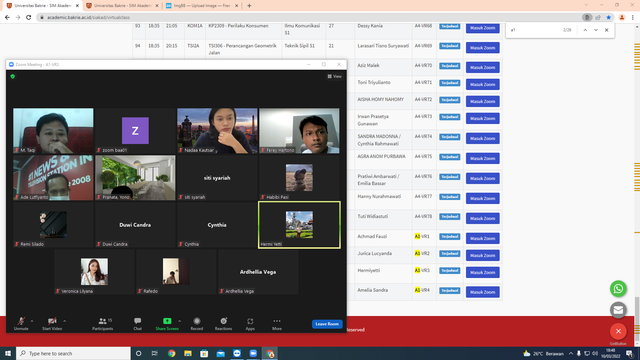The width and height of the screenshot is (640, 360).
Task: Close the find-in-page bar
Action: point(607,30)
